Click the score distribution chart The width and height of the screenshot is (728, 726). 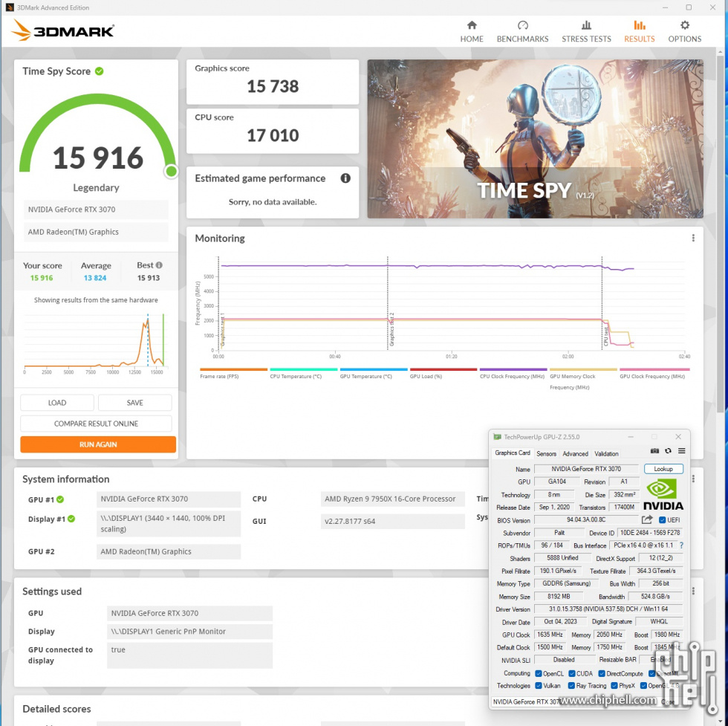coord(94,343)
